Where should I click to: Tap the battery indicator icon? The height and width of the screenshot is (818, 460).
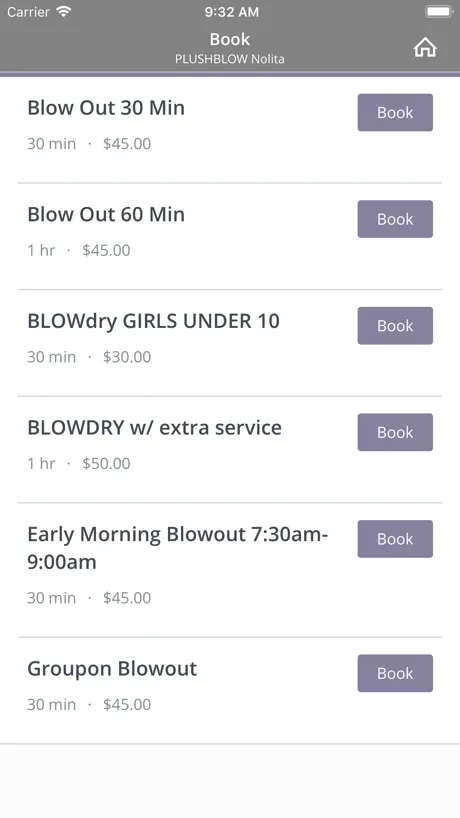[x=439, y=12]
